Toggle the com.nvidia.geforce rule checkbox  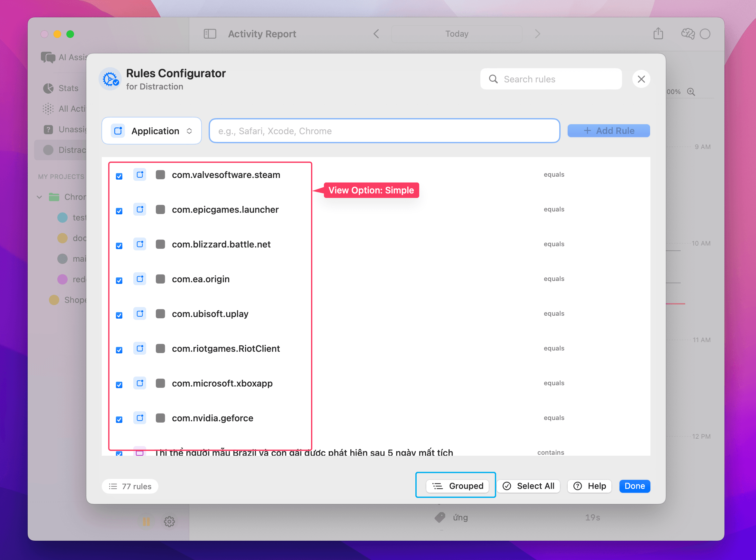[x=119, y=420]
